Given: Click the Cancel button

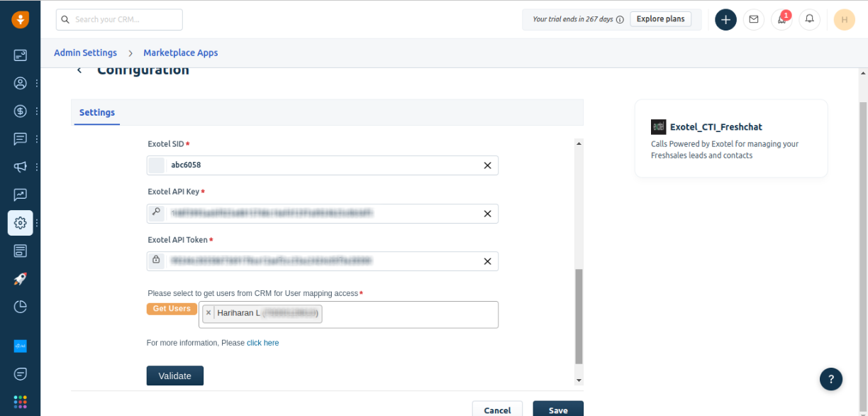Looking at the screenshot, I should [x=497, y=409].
